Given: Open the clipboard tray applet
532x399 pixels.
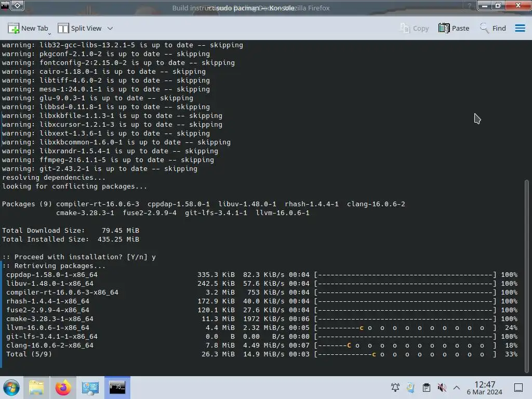Looking at the screenshot, I should click(x=427, y=388).
